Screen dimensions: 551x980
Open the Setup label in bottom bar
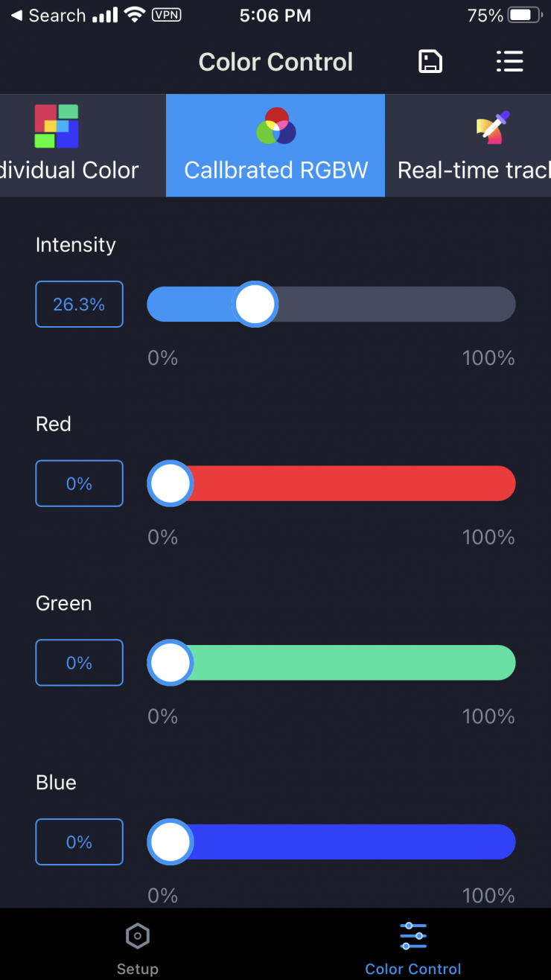(138, 969)
